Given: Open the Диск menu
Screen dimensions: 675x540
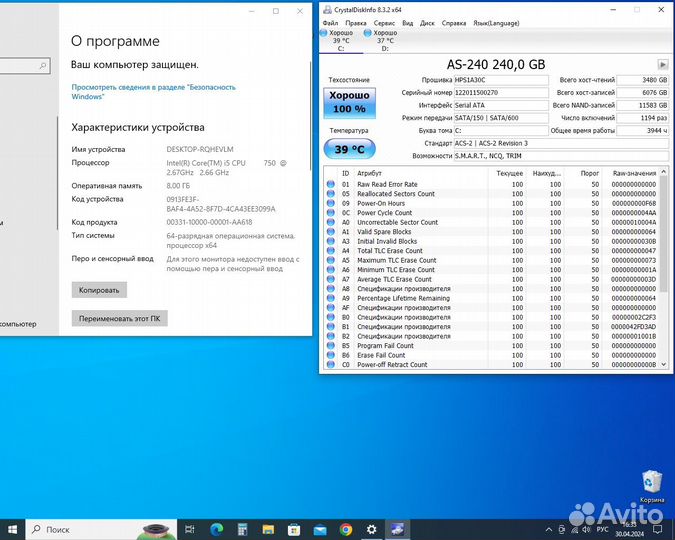Looking at the screenshot, I should point(427,22).
